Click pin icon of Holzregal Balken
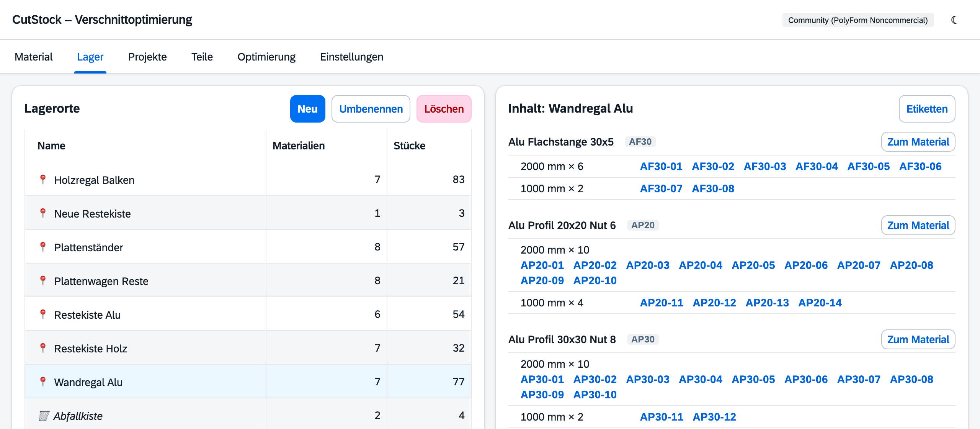This screenshot has width=980, height=429. (43, 179)
